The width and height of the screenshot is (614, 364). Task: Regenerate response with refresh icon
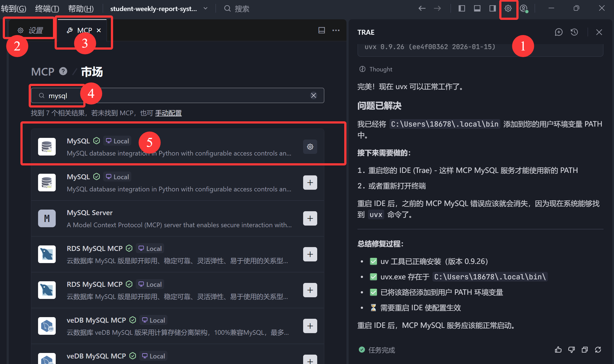pyautogui.click(x=598, y=350)
